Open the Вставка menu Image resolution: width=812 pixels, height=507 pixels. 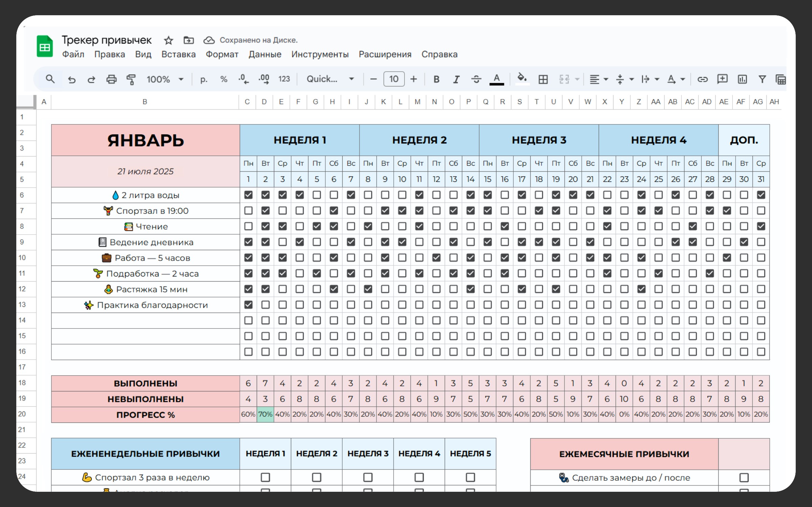pyautogui.click(x=179, y=54)
